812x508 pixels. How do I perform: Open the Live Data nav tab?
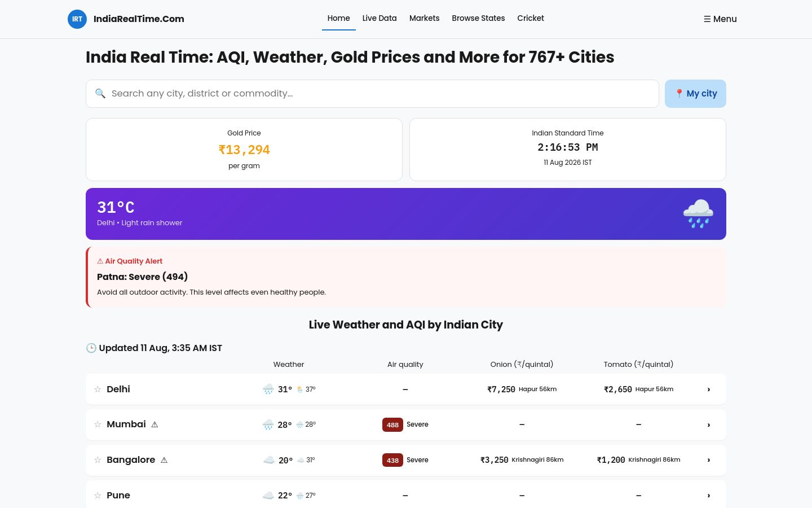pyautogui.click(x=379, y=18)
